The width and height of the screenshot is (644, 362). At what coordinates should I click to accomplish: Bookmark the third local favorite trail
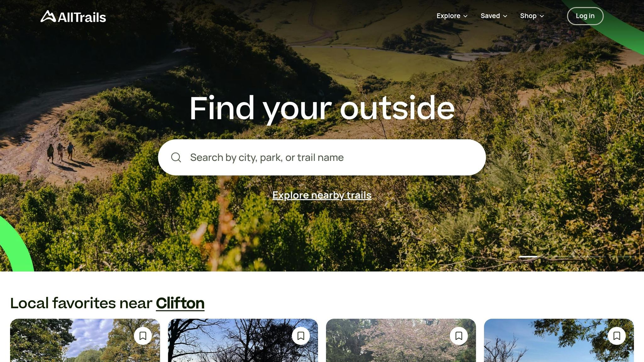[x=459, y=336]
